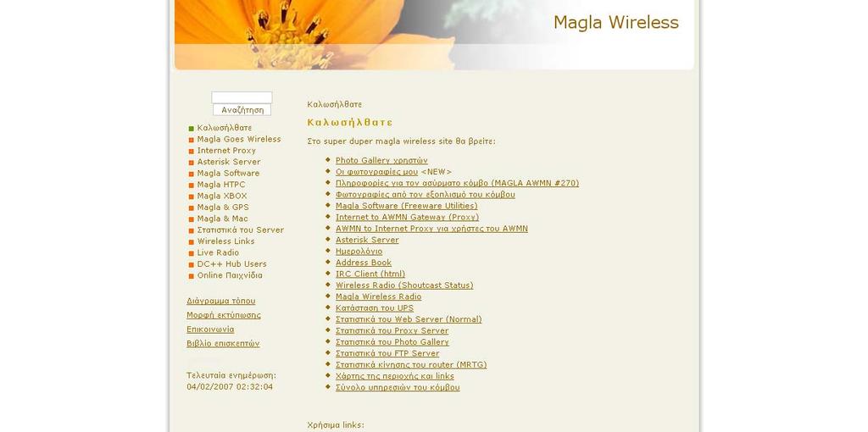Open Στατιστικά του FTP Server link
The height and width of the screenshot is (432, 868).
[387, 353]
